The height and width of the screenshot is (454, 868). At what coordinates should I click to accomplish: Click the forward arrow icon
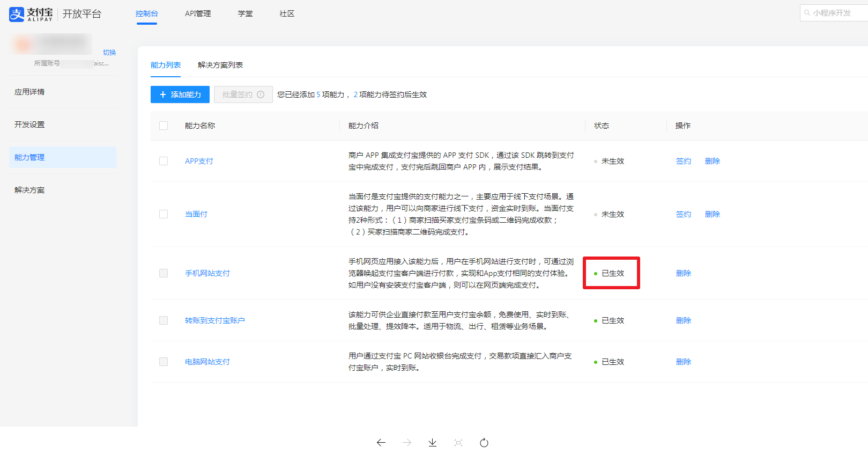pyautogui.click(x=407, y=443)
